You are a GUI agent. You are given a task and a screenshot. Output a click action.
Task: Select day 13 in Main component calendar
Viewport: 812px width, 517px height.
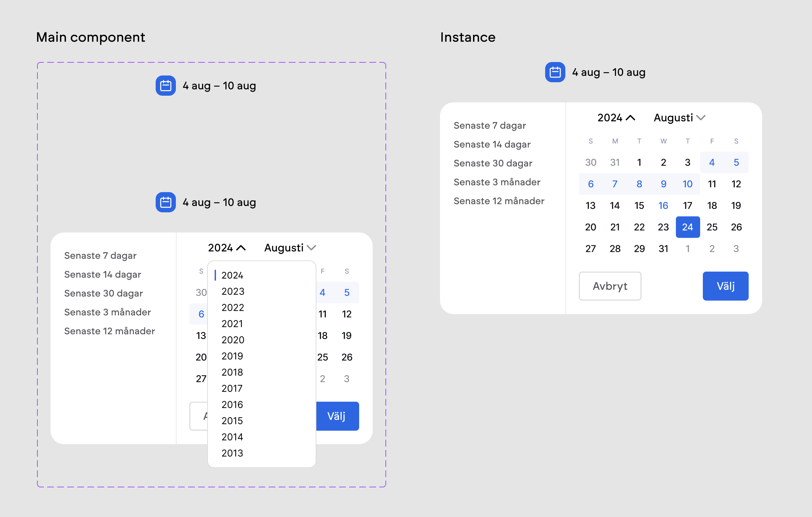coord(201,336)
